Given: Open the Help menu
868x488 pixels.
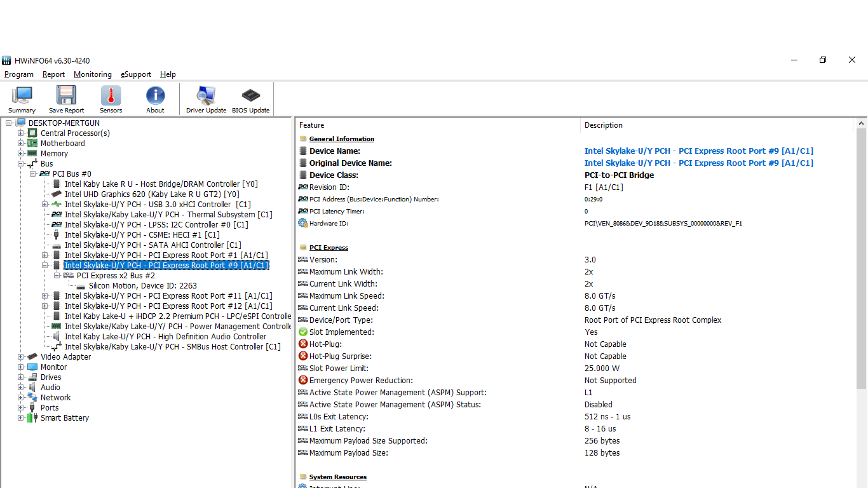Looking at the screenshot, I should point(168,74).
